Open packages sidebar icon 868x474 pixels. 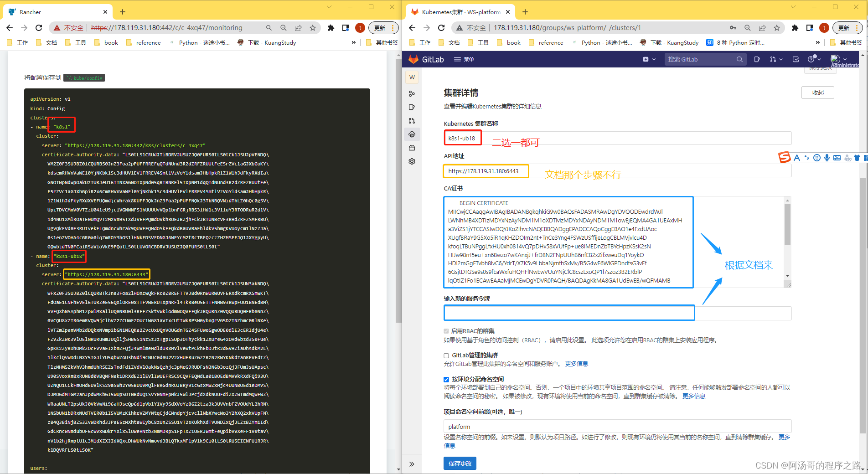[412, 148]
